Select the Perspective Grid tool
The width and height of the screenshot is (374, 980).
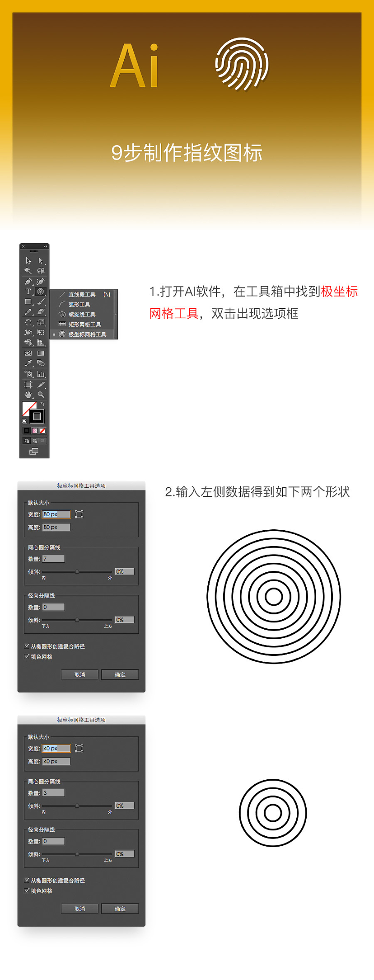click(x=41, y=343)
